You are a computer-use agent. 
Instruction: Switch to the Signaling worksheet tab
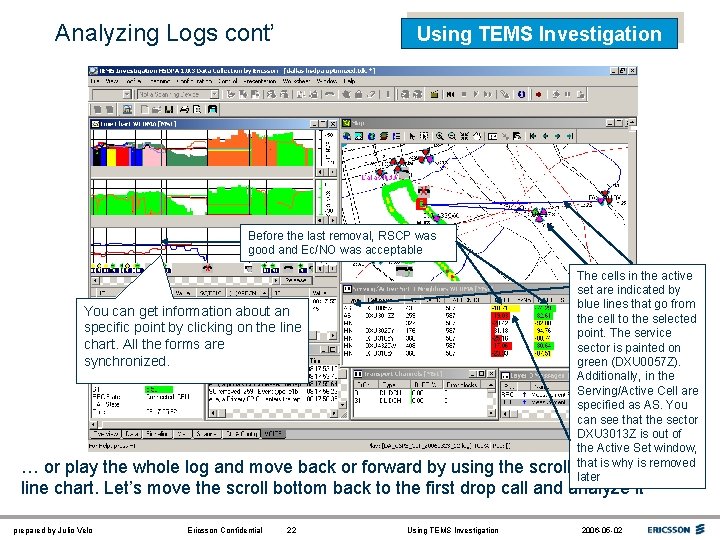(x=157, y=433)
